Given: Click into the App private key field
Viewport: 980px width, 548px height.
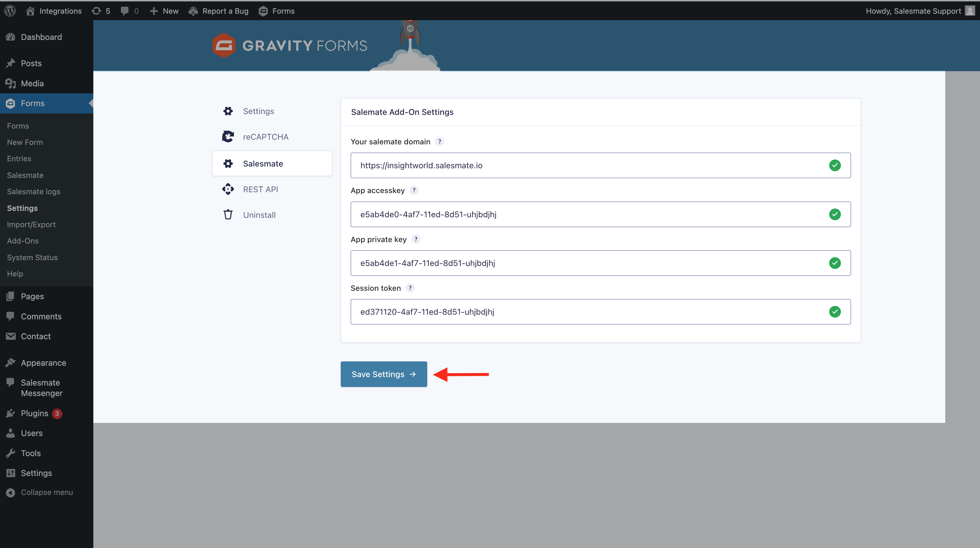Looking at the screenshot, I should [600, 263].
